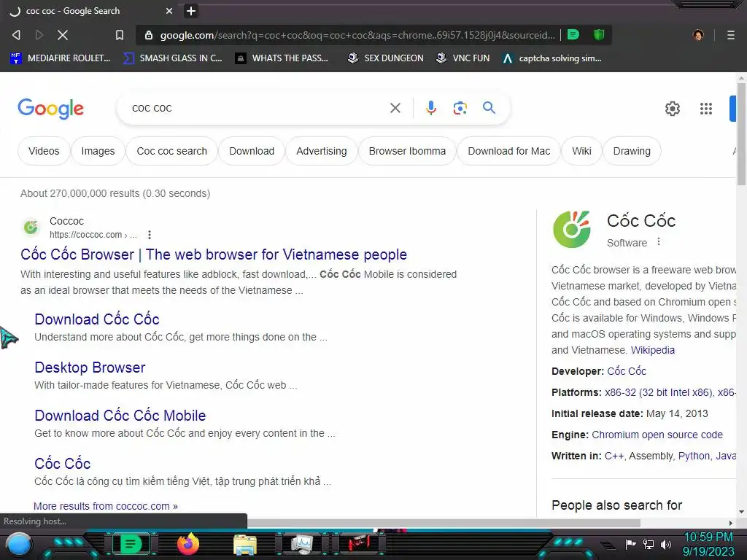Open the Download Cốc Cốc sitelink
The height and width of the screenshot is (560, 747).
tap(97, 319)
